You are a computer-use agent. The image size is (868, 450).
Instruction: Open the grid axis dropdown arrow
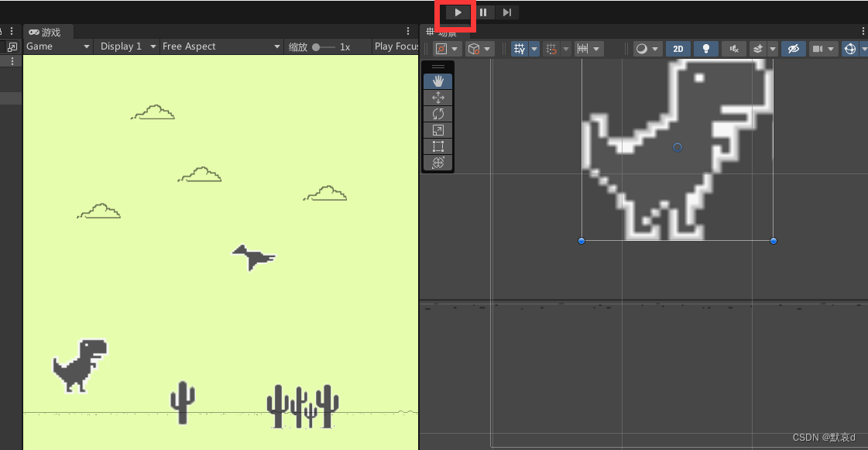pyautogui.click(x=534, y=49)
